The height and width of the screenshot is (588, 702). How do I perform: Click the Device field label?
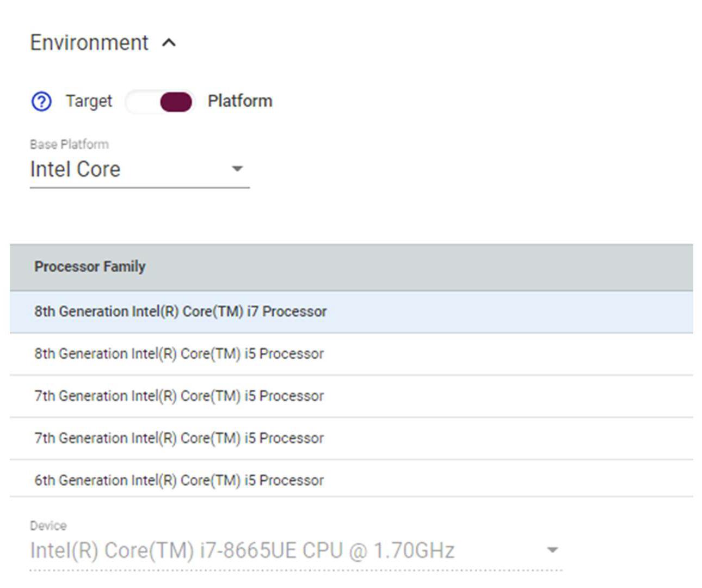coord(48,526)
